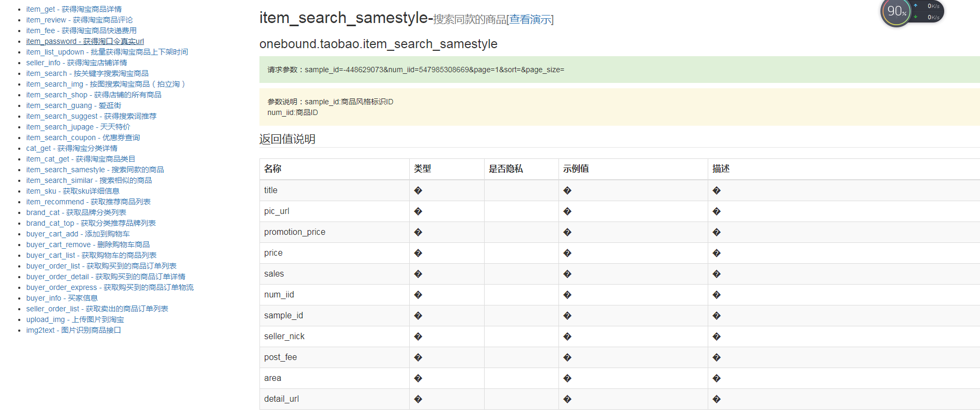This screenshot has height=413, width=980.
Task: Open the buyer_cart_remove link
Action: [x=88, y=244]
